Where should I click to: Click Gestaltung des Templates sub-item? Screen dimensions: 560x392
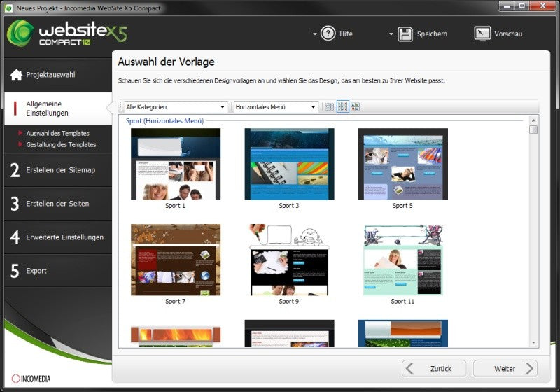(61, 145)
